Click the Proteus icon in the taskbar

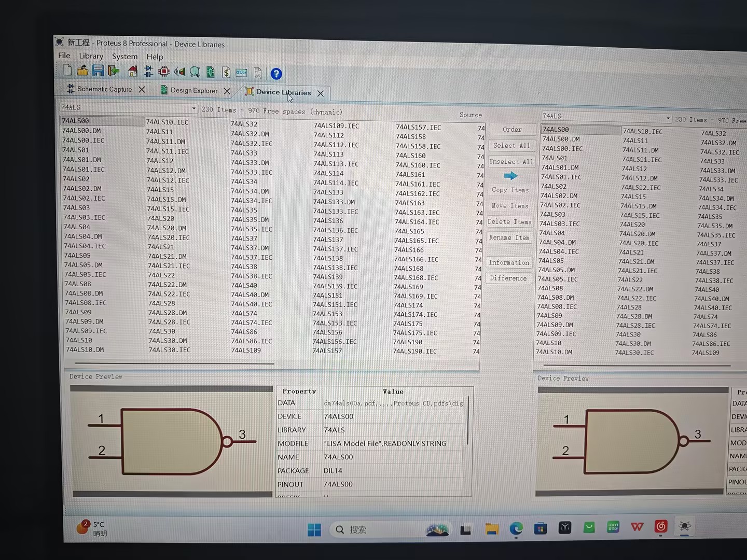coord(685,526)
